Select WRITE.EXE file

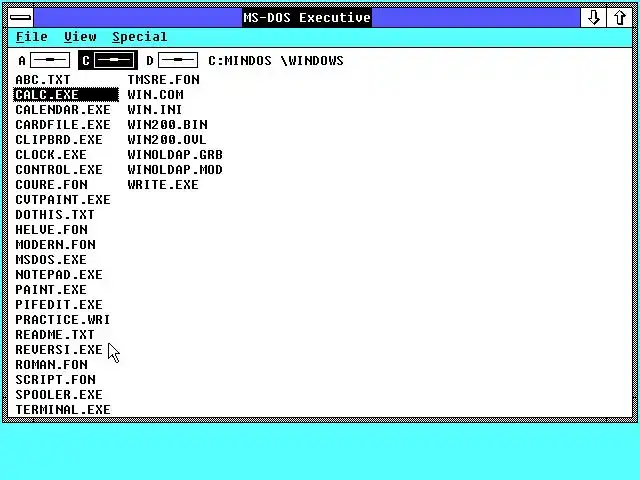tap(163, 184)
